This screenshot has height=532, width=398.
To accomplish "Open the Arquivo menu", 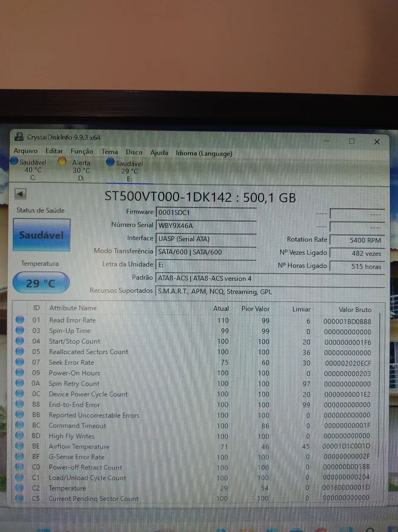I will pyautogui.click(x=25, y=151).
